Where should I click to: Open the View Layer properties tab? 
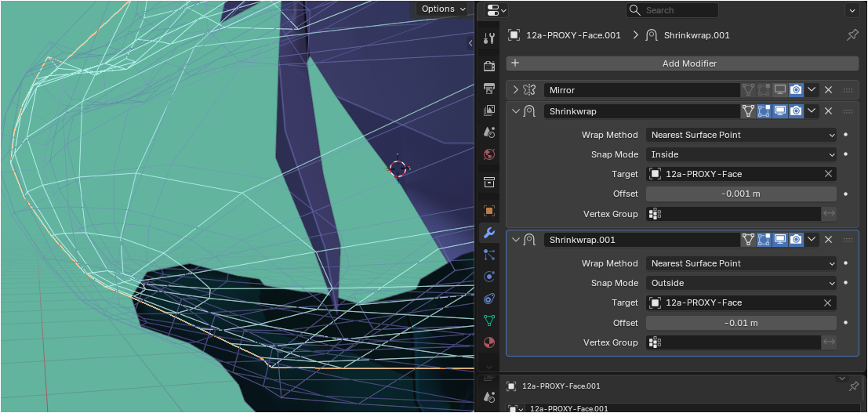[489, 110]
